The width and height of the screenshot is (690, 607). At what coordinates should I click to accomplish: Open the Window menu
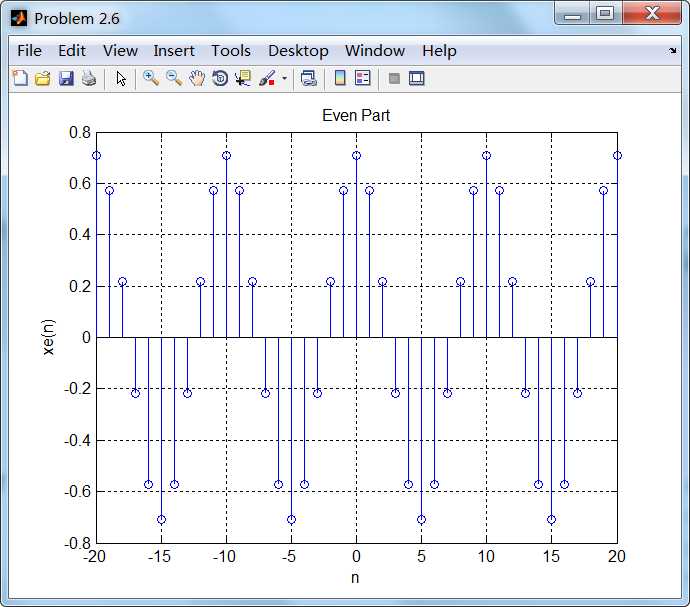[x=374, y=51]
